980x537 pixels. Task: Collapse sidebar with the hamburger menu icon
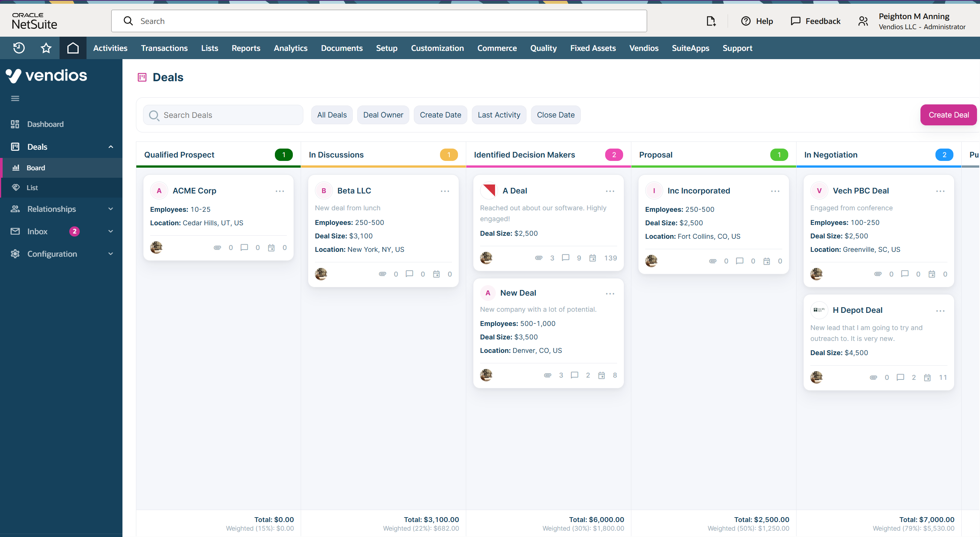(x=15, y=98)
